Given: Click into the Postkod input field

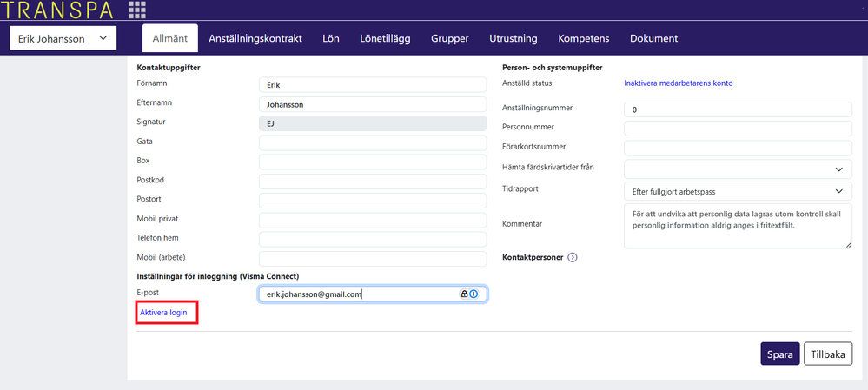Looking at the screenshot, I should (373, 182).
